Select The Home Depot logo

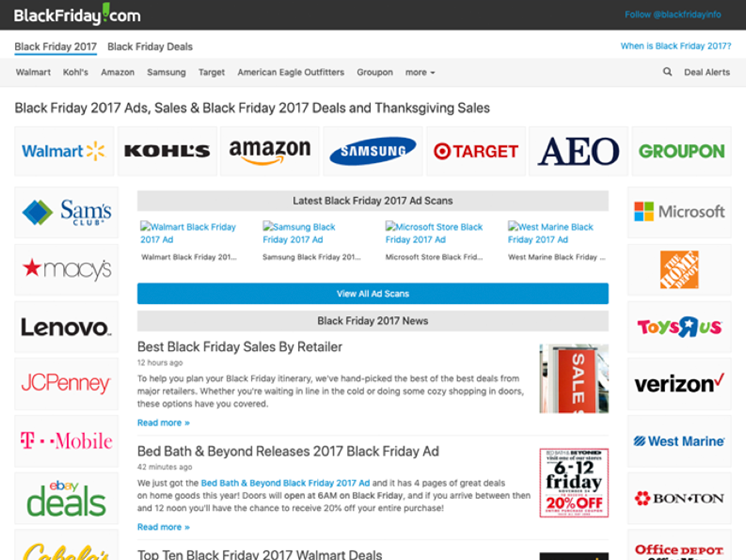(680, 270)
